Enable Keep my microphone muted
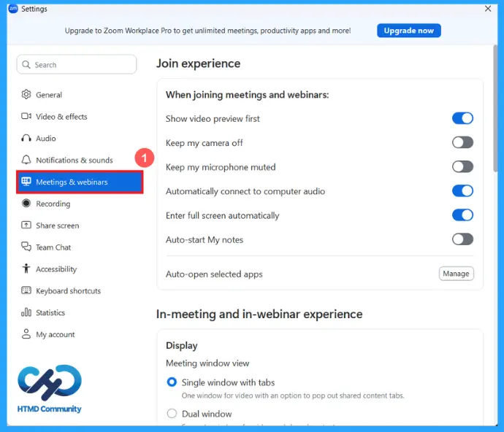The height and width of the screenshot is (432, 504). [462, 166]
